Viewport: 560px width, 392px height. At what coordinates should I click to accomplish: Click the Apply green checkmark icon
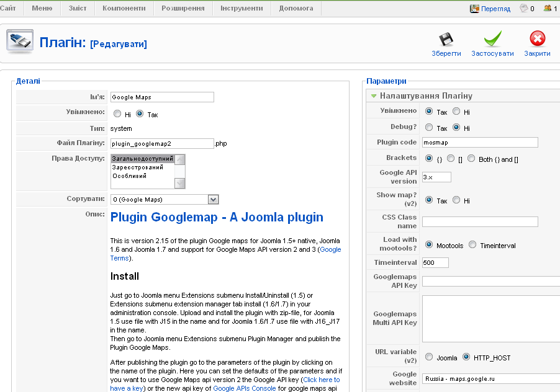tap(492, 38)
